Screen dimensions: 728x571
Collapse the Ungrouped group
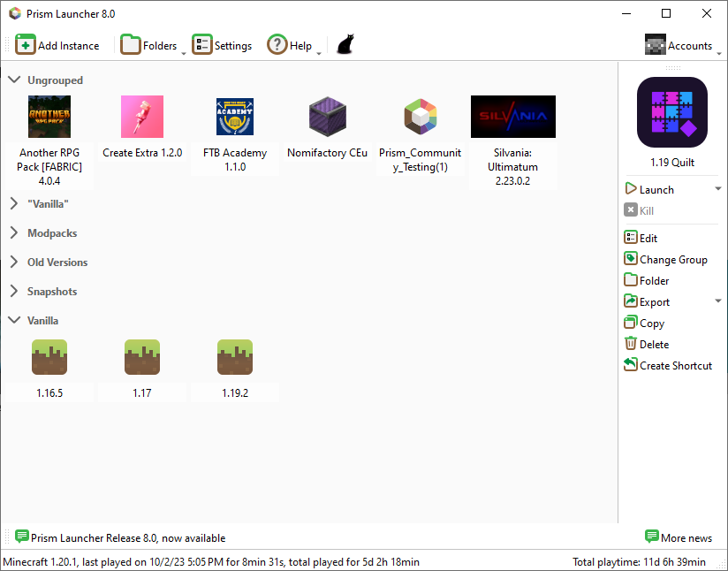coord(14,80)
